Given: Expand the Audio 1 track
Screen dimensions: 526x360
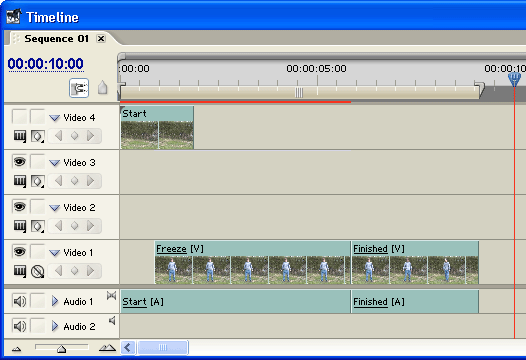Looking at the screenshot, I should [x=55, y=301].
